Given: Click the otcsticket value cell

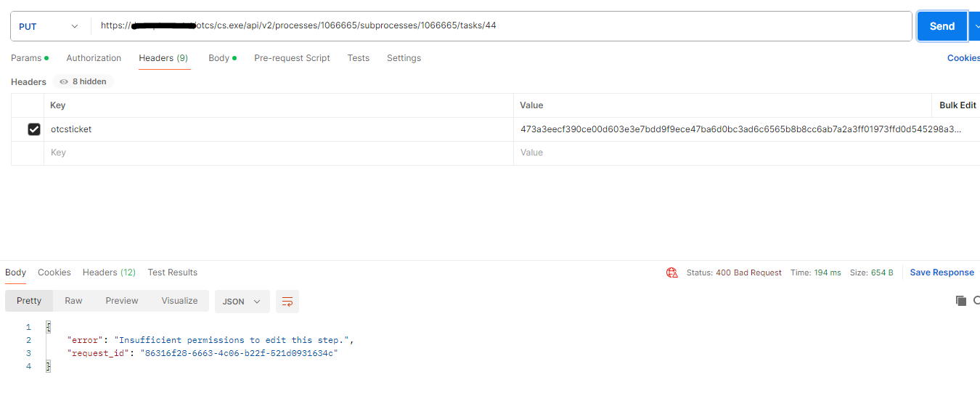Looking at the screenshot, I should click(747, 129).
